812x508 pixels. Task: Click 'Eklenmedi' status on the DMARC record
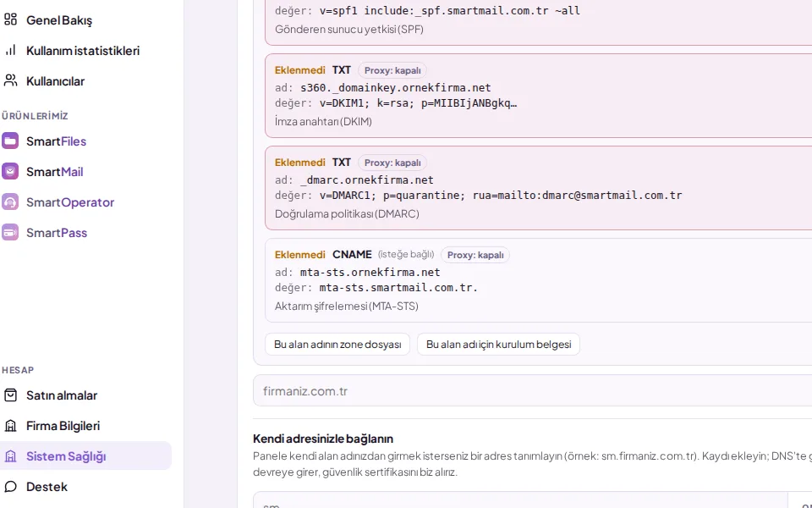click(299, 163)
